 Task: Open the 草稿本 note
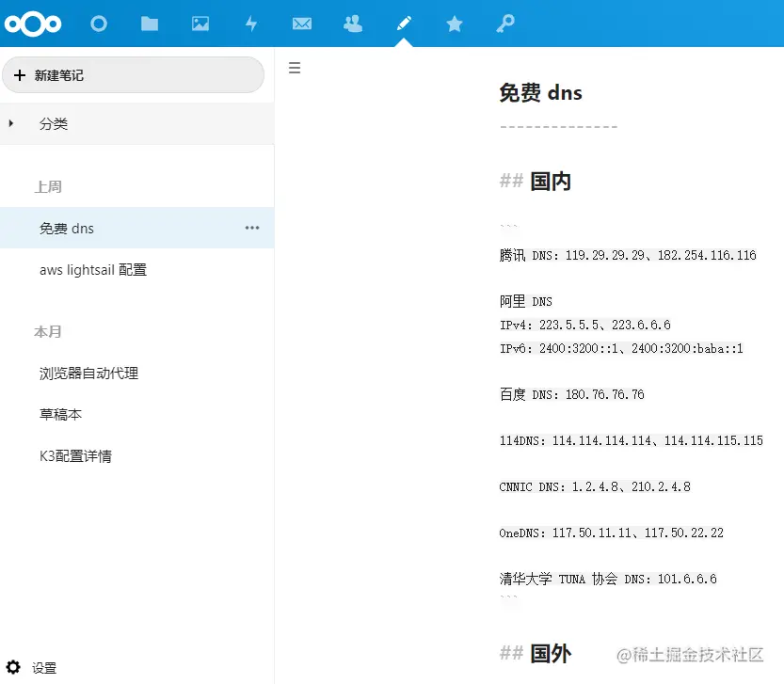(137, 415)
